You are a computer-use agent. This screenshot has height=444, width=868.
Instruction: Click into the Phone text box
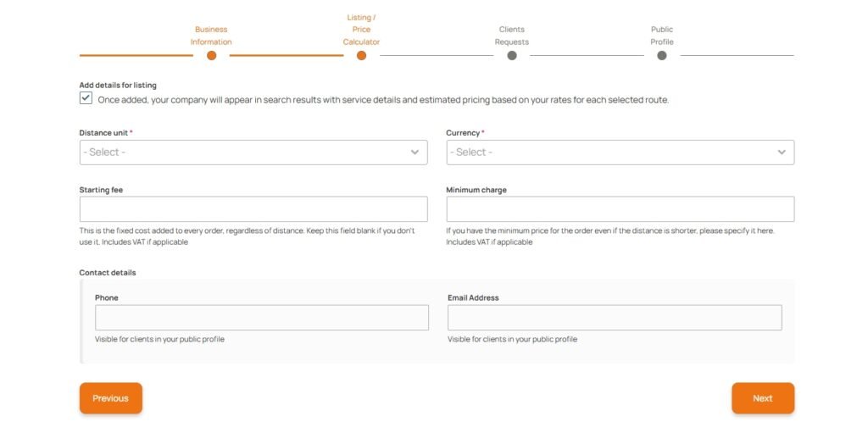261,318
